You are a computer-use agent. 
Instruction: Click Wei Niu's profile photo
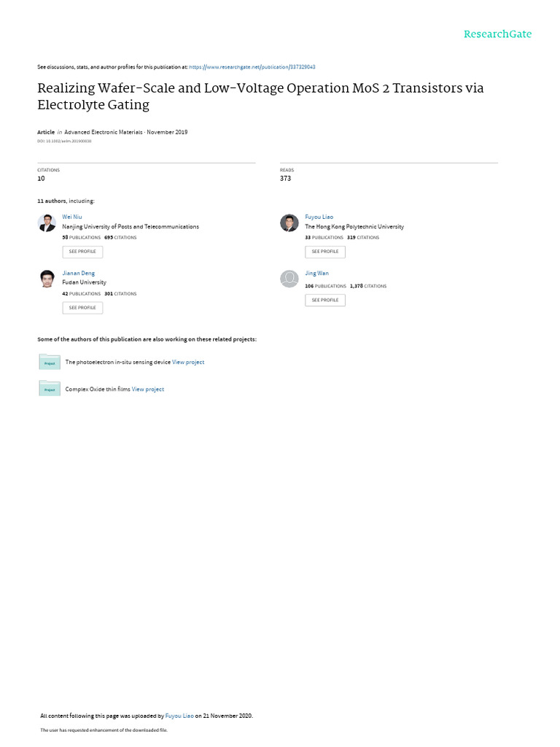[47, 223]
